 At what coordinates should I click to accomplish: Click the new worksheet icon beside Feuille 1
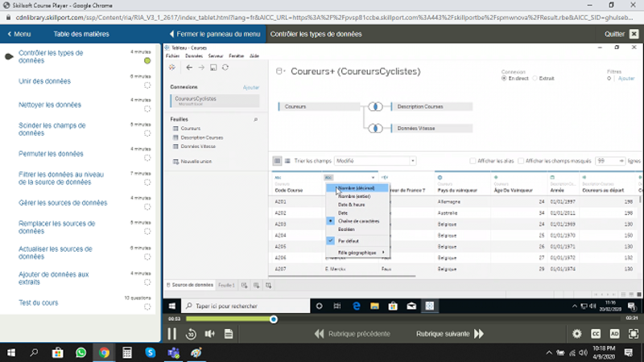(x=245, y=286)
